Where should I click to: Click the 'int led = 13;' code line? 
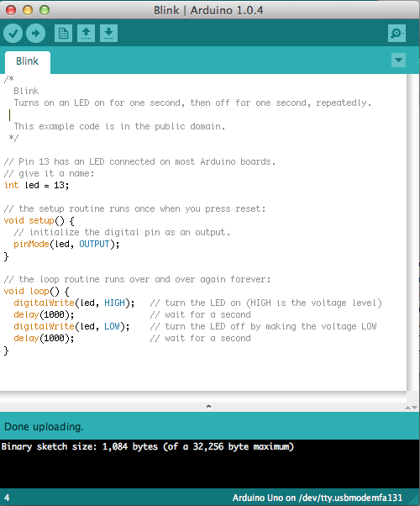pyautogui.click(x=36, y=185)
